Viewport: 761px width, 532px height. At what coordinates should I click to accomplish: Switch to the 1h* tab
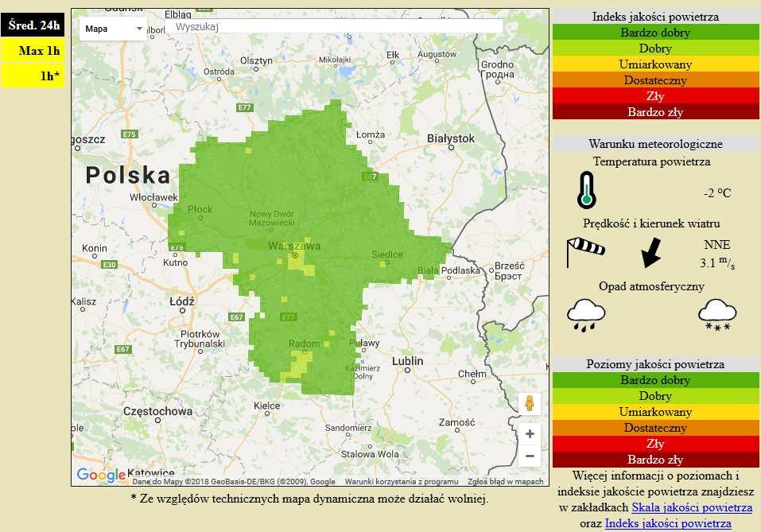pos(33,76)
